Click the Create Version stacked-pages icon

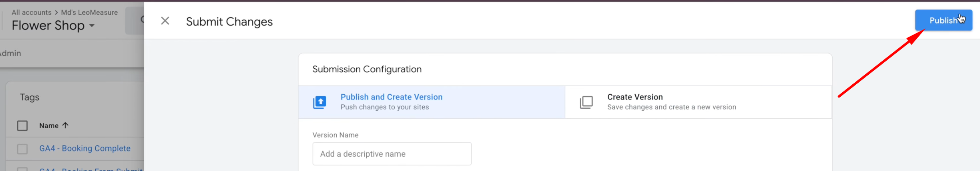[586, 102]
